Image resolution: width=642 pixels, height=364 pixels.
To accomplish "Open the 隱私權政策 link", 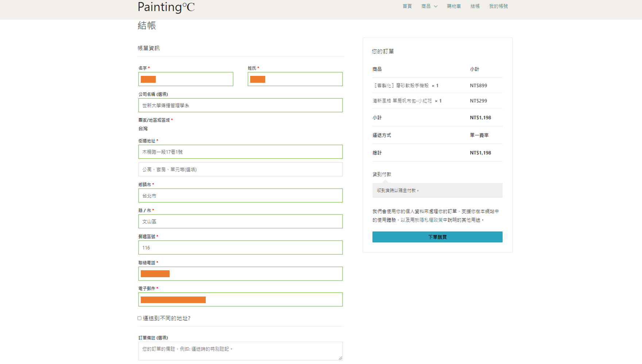I will pos(431,220).
